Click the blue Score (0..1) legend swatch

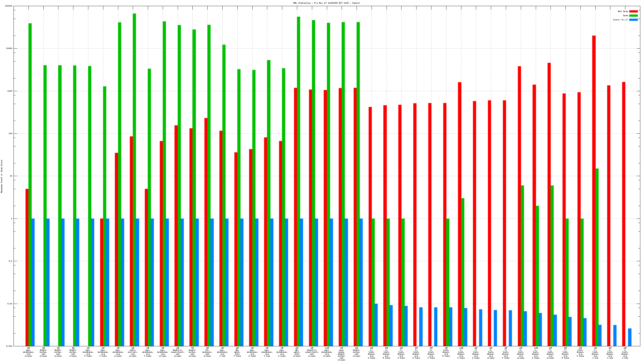click(633, 20)
